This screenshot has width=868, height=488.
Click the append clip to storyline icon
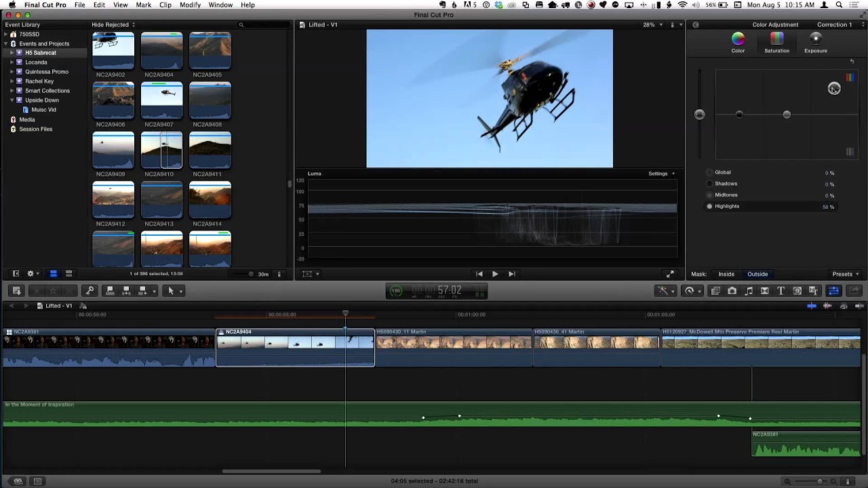[x=142, y=291]
